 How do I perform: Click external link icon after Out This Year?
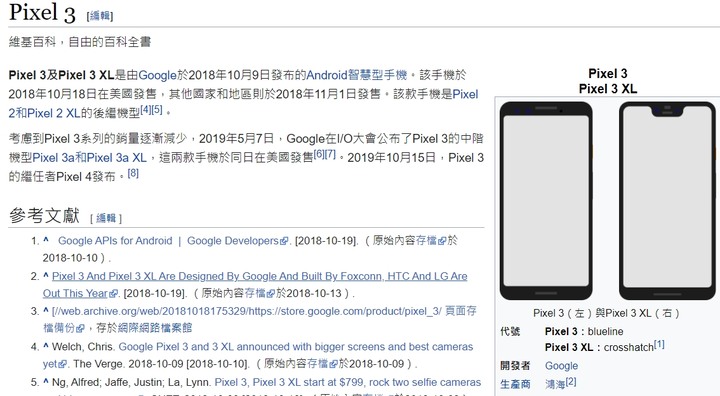tap(113, 294)
